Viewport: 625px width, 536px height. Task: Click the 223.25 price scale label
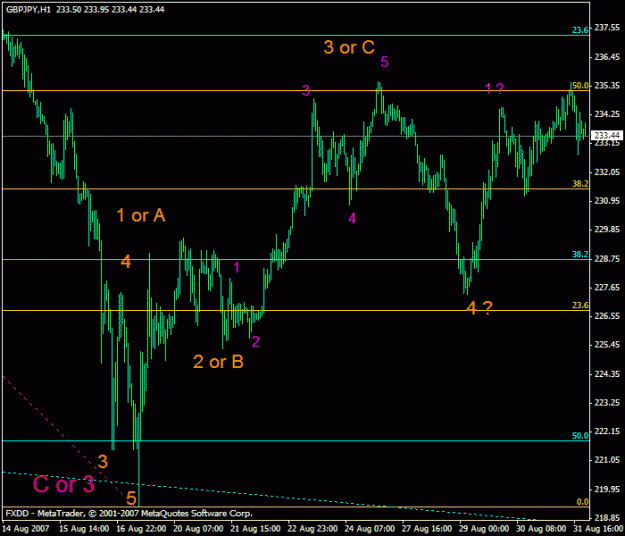(x=607, y=403)
